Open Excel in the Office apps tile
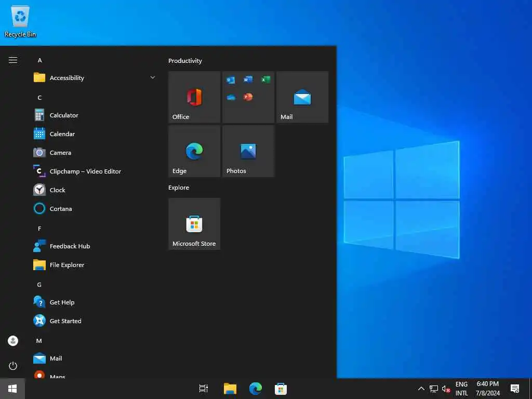 [x=265, y=79]
